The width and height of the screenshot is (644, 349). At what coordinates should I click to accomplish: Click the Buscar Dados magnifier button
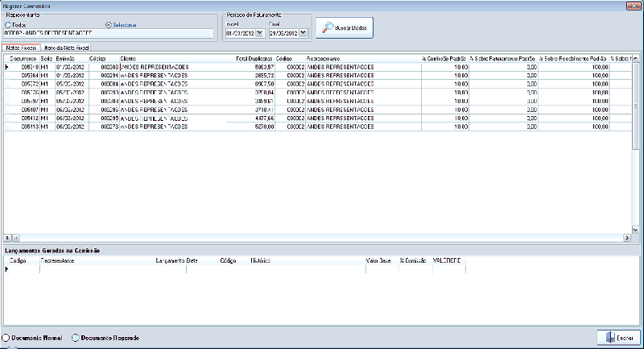[345, 28]
